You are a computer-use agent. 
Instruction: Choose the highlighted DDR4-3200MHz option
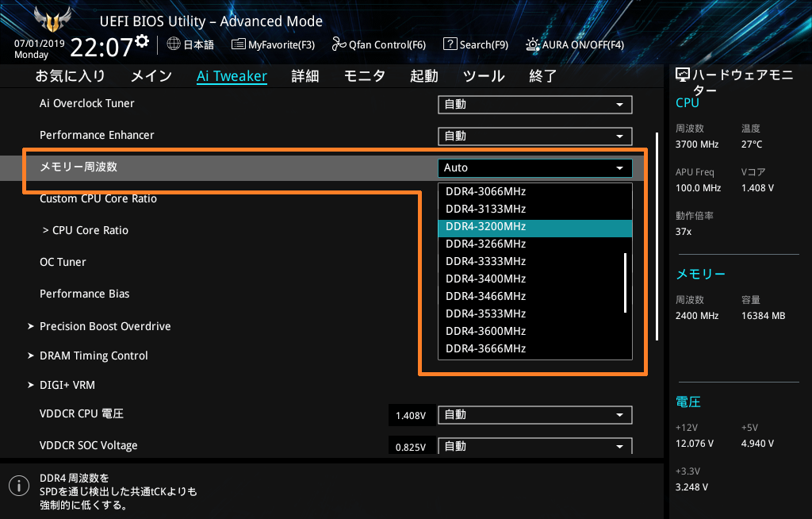535,227
